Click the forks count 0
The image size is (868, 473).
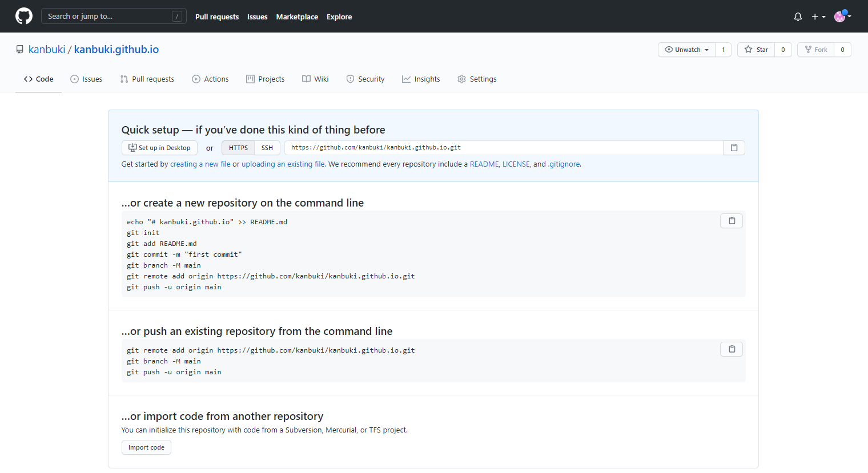[x=842, y=50]
